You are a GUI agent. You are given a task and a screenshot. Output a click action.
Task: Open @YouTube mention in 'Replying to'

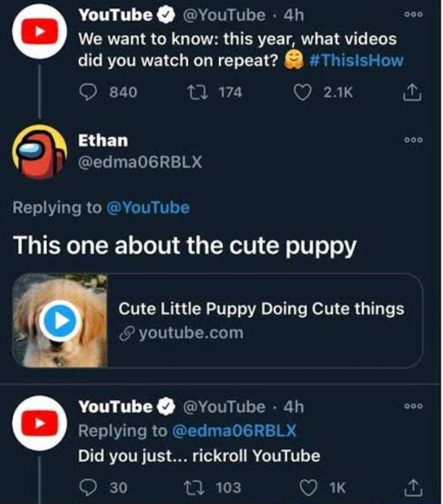pyautogui.click(x=148, y=208)
